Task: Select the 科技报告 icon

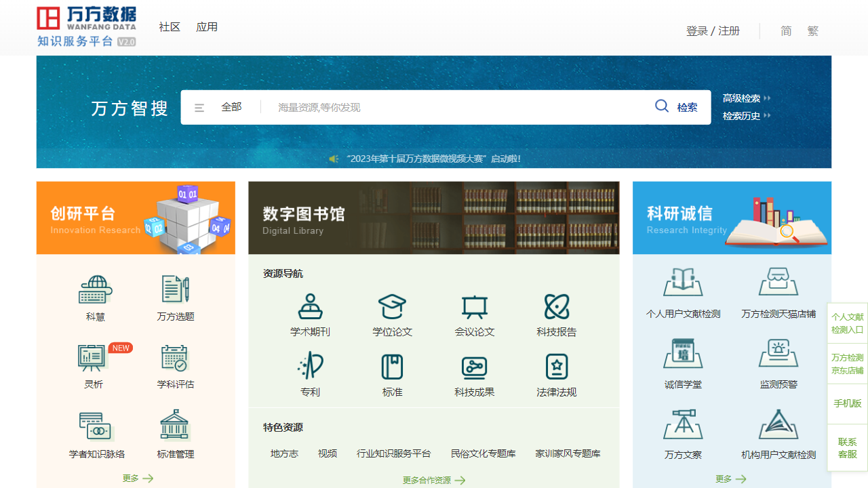Action: [557, 307]
